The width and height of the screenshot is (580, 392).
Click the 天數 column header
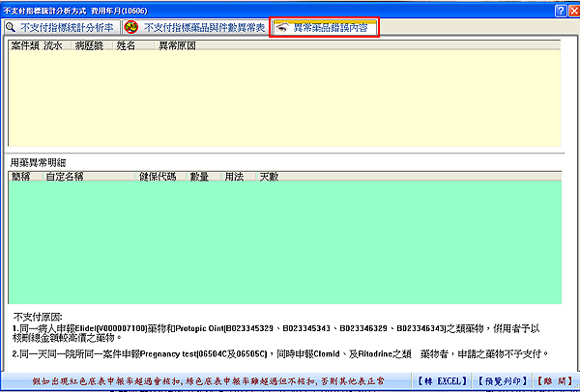coord(269,177)
